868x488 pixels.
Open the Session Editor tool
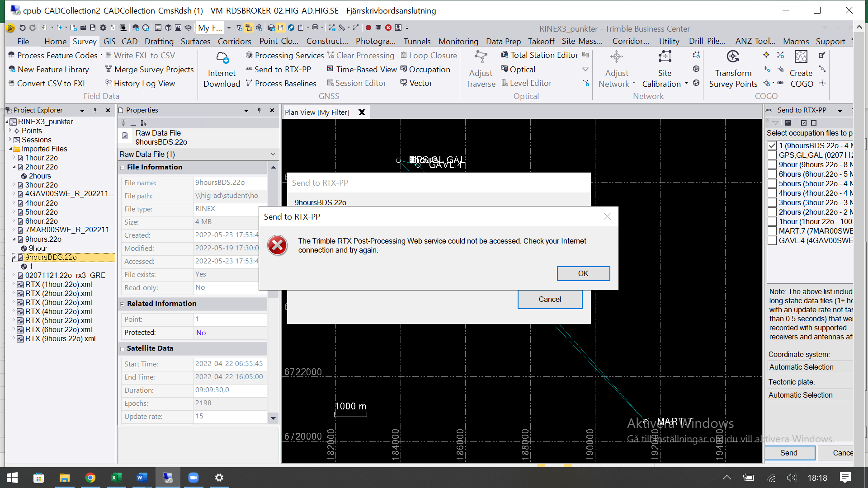357,83
